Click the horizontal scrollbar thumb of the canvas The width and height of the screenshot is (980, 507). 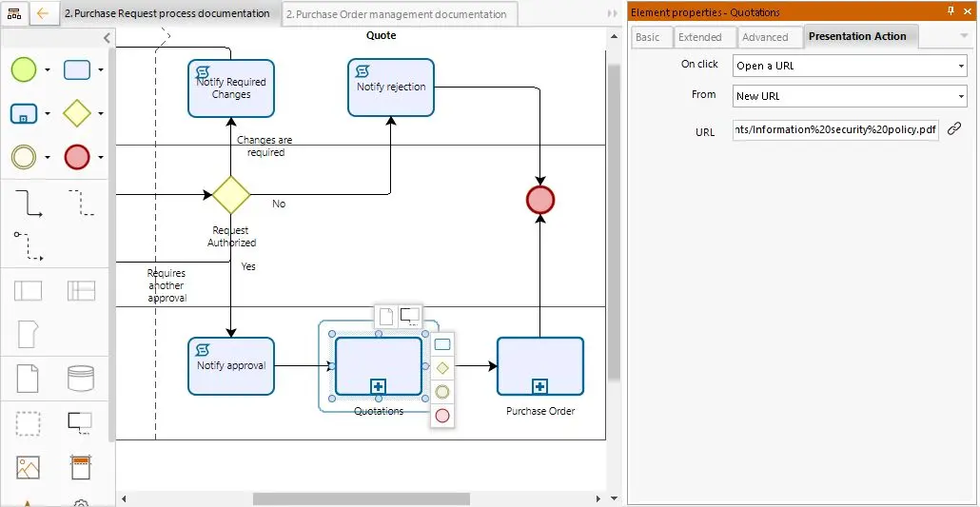point(362,498)
